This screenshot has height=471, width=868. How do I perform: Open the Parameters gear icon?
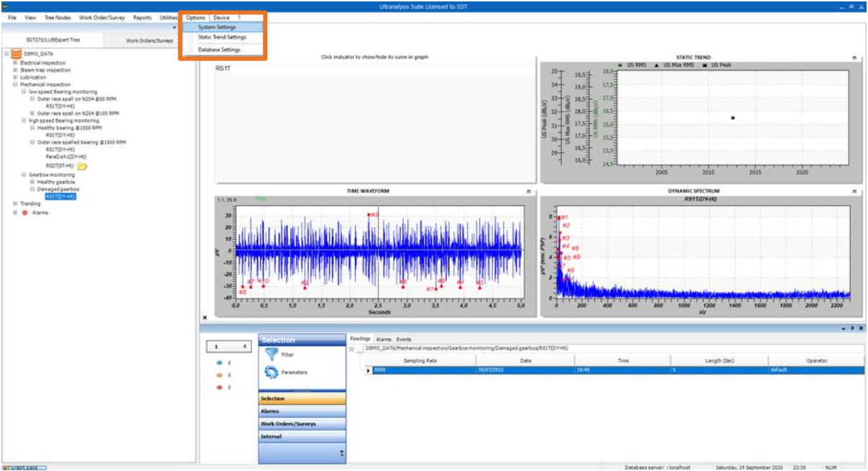pos(272,372)
